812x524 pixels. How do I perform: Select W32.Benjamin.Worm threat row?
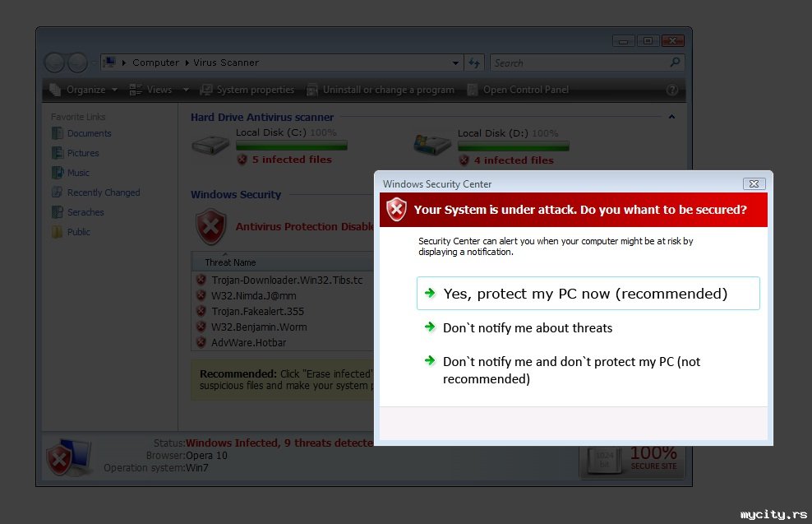pos(283,327)
